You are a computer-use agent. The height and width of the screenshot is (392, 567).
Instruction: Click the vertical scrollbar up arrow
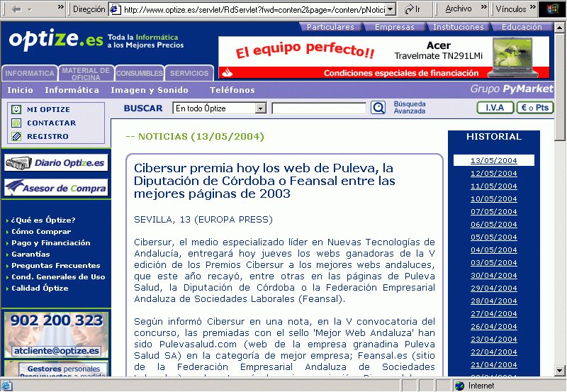(560, 27)
